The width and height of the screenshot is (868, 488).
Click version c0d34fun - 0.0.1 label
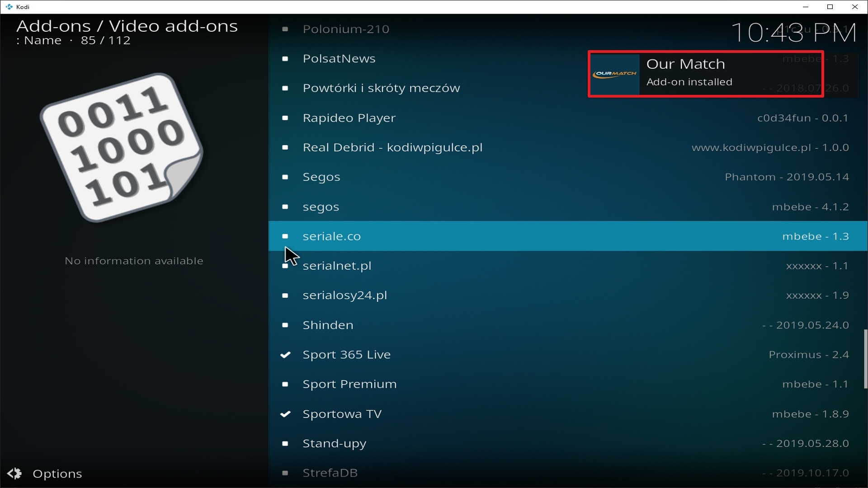point(803,118)
